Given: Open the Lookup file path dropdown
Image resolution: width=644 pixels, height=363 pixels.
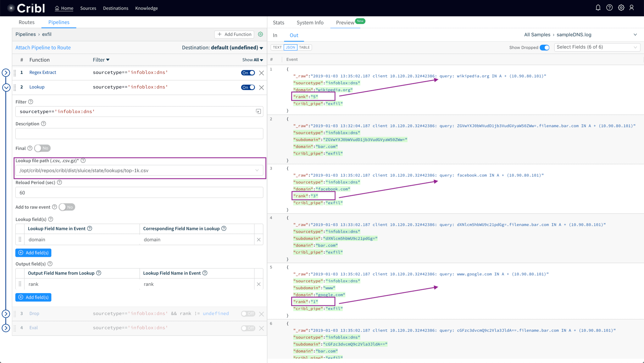Looking at the screenshot, I should pos(257,170).
